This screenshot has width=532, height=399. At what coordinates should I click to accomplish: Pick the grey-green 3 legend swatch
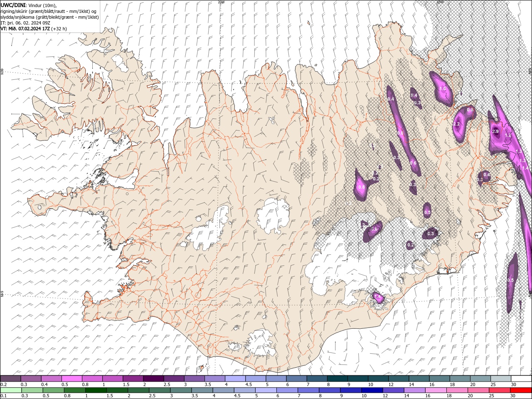181,390
